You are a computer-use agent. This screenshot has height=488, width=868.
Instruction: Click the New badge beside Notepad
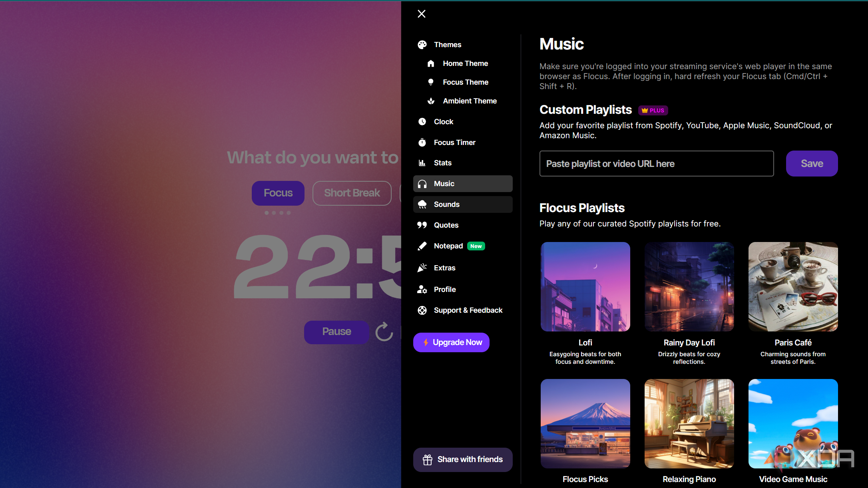pos(476,246)
